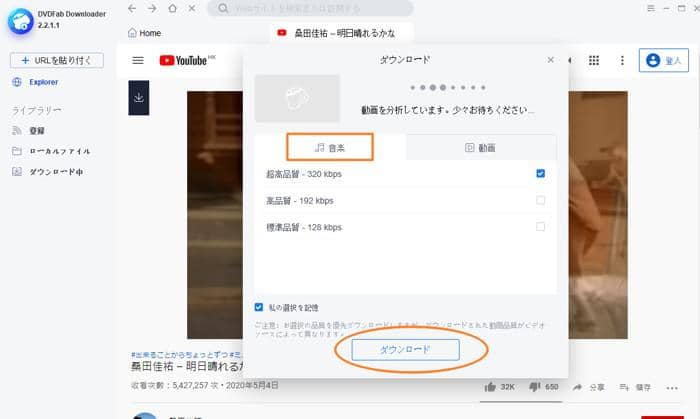The width and height of the screenshot is (700, 419).
Task: Check the 標準品質 128 kbps checkbox
Action: [540, 227]
